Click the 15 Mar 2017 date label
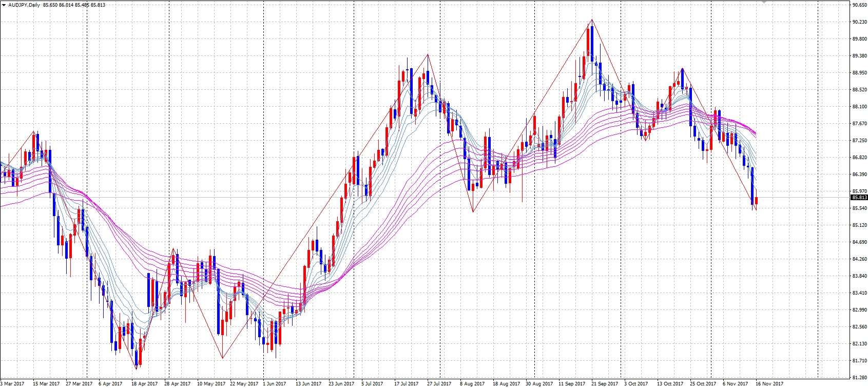 tap(46, 384)
